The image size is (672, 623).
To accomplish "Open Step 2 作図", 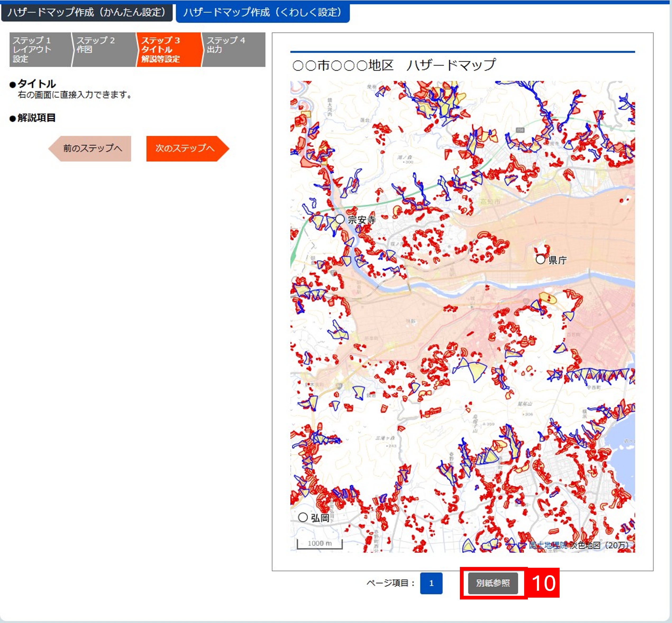I will click(x=103, y=49).
